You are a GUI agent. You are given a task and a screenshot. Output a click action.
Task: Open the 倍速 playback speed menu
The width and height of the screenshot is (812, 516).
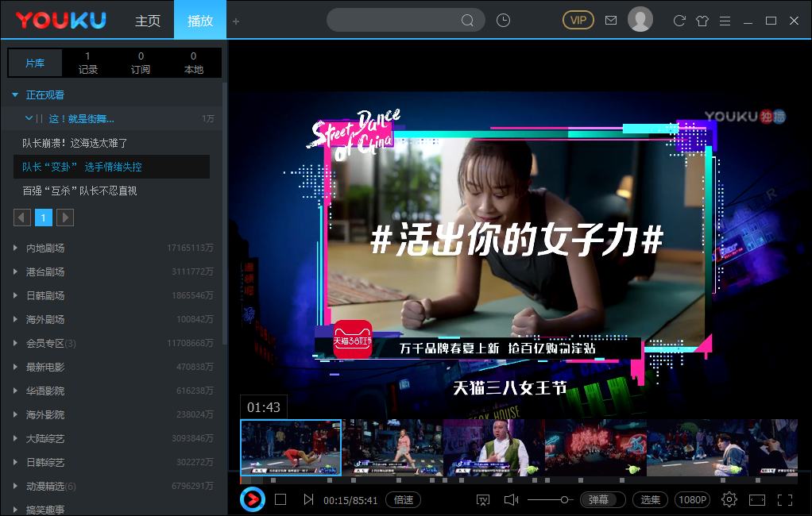coord(403,499)
